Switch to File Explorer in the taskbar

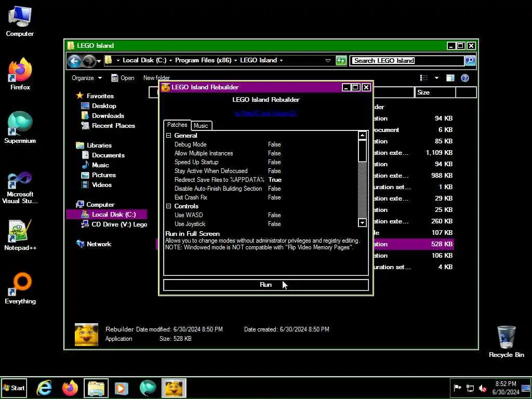[96, 388]
